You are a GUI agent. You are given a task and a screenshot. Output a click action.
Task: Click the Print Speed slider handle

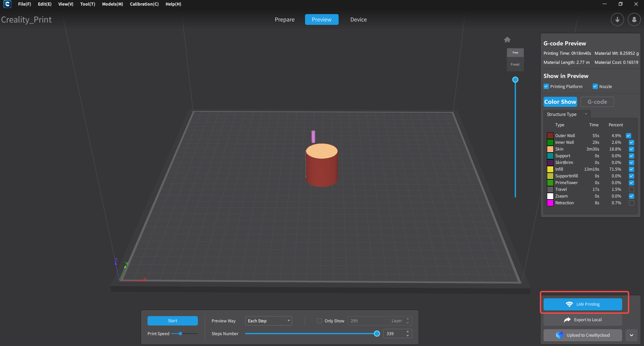click(180, 334)
